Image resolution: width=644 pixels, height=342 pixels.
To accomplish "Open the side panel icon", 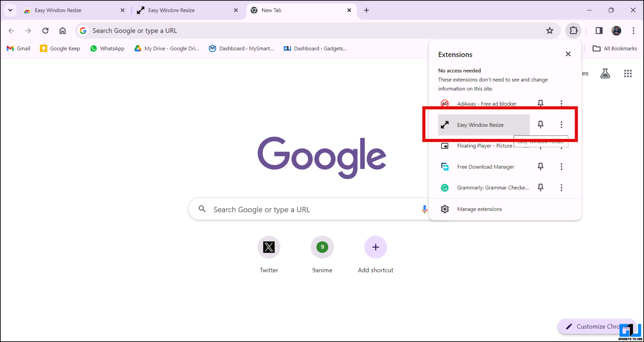I will click(x=599, y=30).
